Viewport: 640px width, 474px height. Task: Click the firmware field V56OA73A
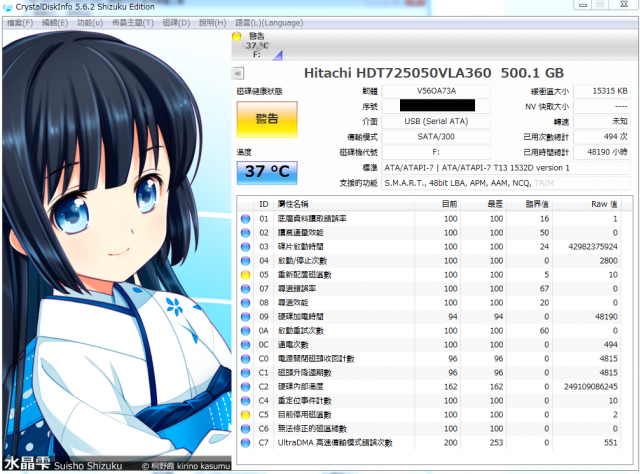coord(436,91)
